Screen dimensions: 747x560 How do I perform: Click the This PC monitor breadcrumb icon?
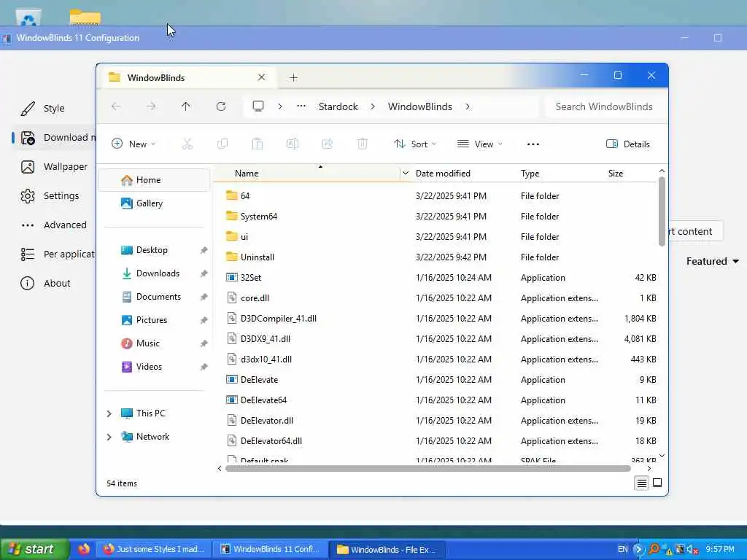(258, 106)
